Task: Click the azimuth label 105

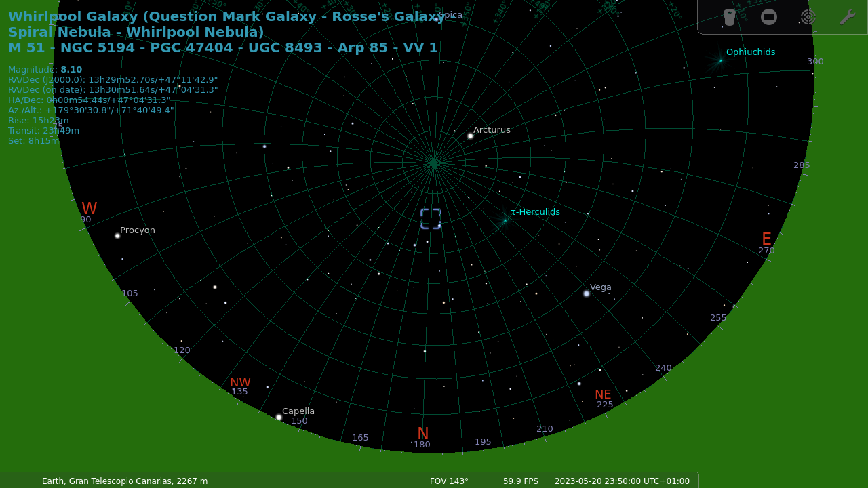Action: click(x=130, y=293)
